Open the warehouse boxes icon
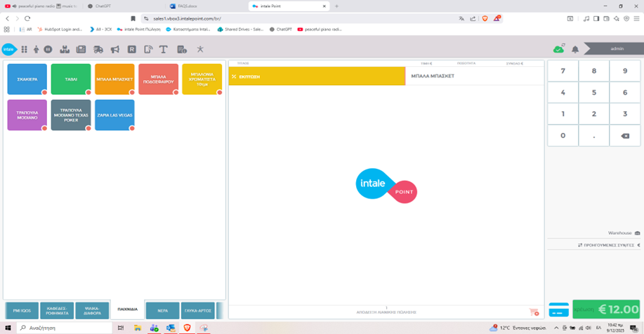This screenshot has height=334, width=644. click(x=64, y=49)
